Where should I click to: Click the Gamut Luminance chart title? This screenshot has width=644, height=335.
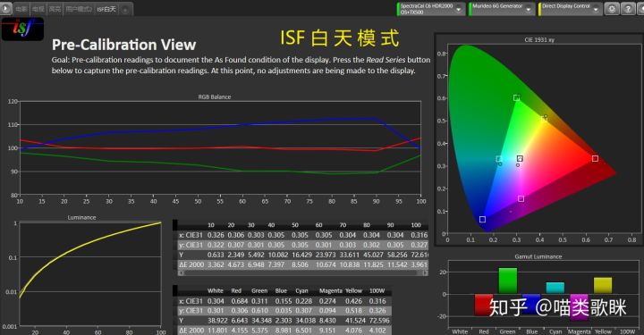click(538, 256)
